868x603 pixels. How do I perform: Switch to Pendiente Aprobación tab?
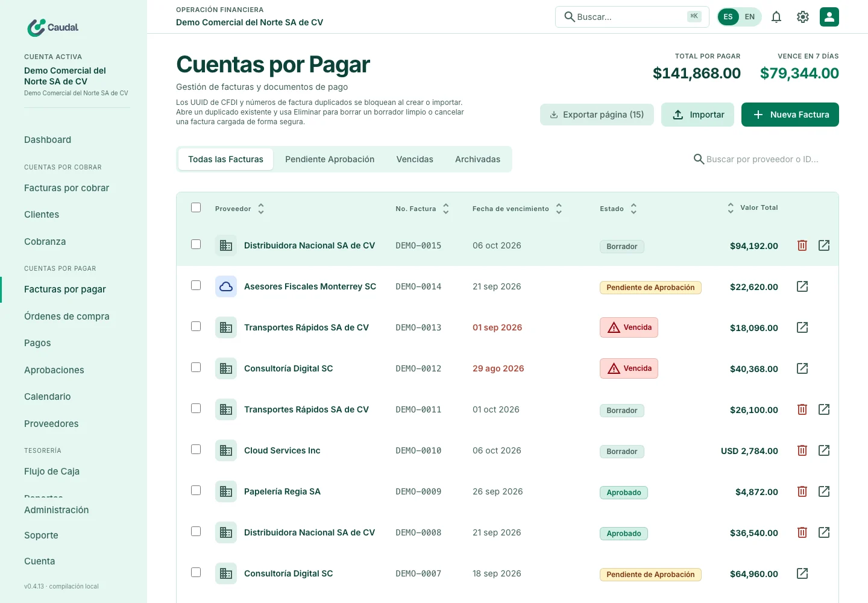coord(330,159)
